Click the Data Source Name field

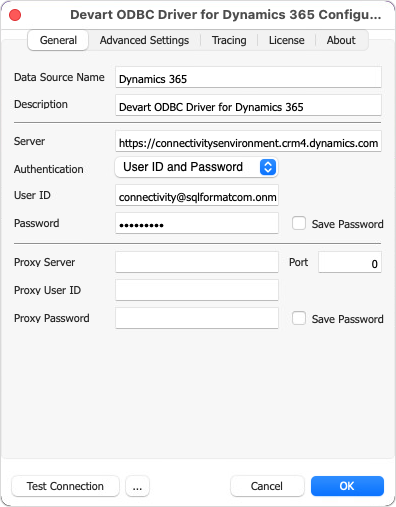(248, 77)
